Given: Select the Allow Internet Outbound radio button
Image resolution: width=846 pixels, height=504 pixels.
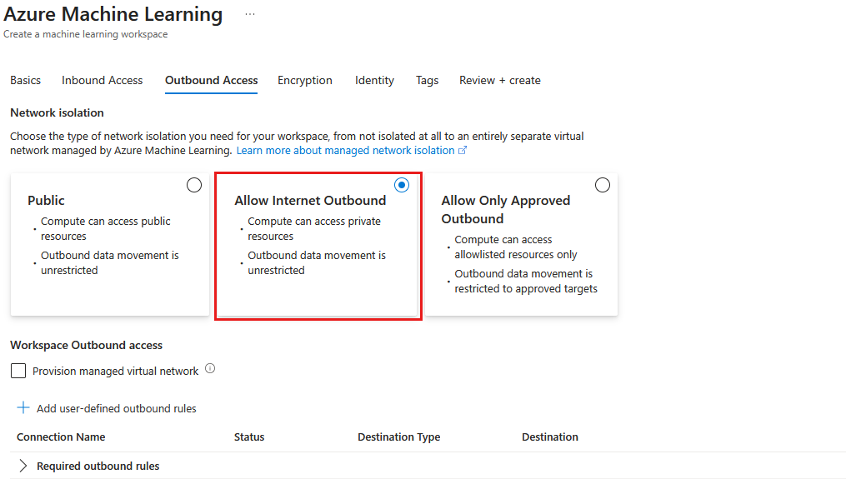Looking at the screenshot, I should (402, 185).
